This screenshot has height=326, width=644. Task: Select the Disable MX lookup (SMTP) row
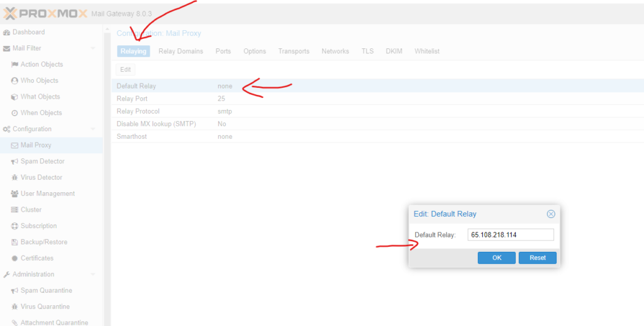[x=377, y=124]
